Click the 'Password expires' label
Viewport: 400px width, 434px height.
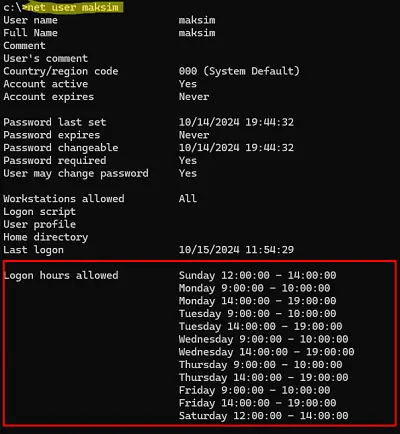(x=52, y=135)
